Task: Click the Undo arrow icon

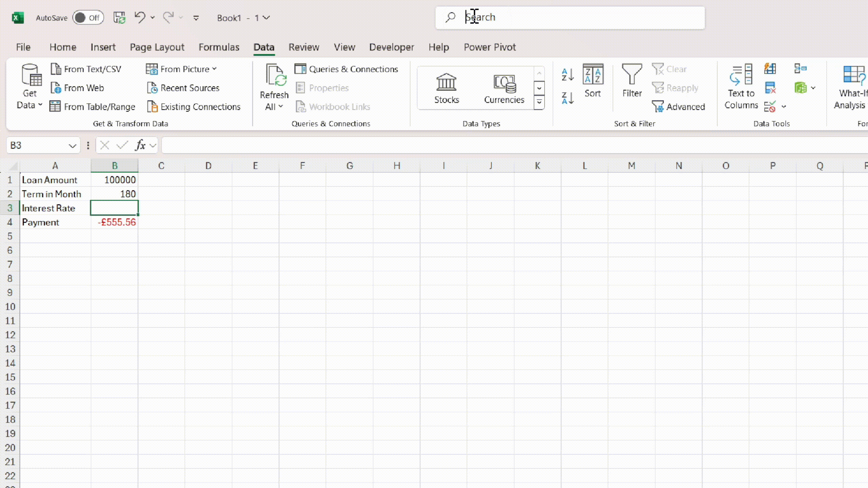Action: (x=140, y=17)
